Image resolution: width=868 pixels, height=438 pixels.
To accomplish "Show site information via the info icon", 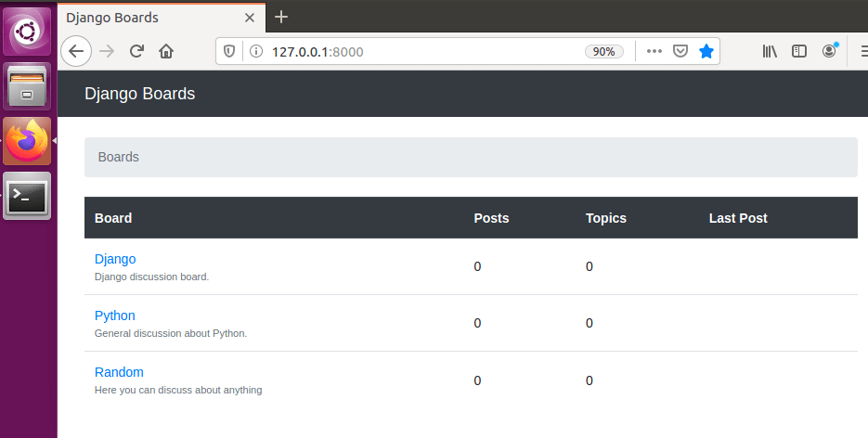I will coord(255,51).
